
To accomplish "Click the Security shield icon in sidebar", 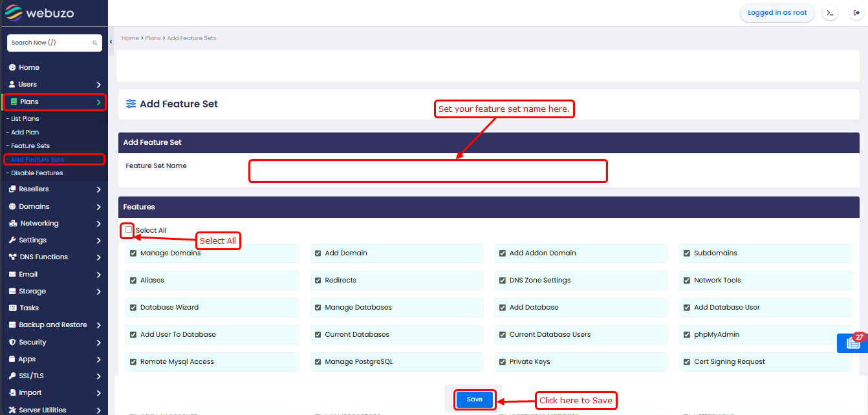I will pyautogui.click(x=12, y=343).
